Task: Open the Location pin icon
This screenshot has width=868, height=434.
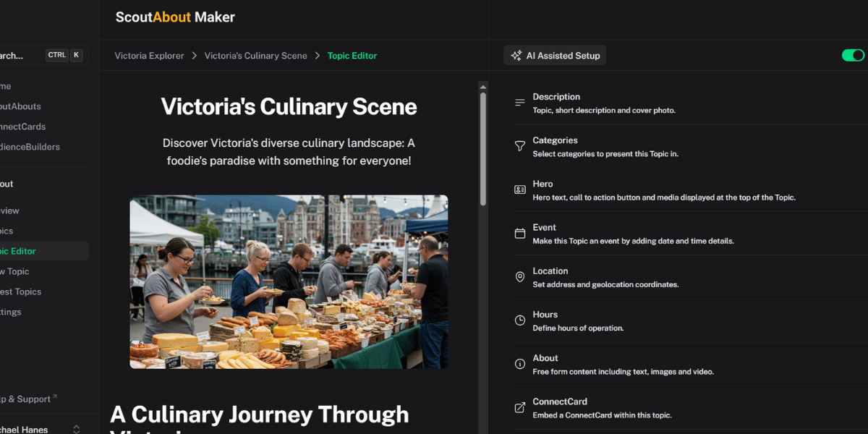Action: [519, 276]
